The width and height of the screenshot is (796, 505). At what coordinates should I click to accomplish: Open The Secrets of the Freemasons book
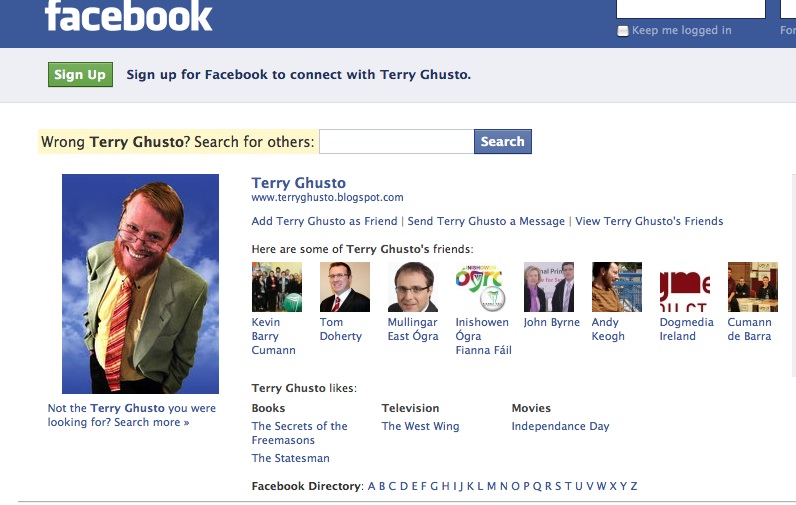[x=300, y=433]
